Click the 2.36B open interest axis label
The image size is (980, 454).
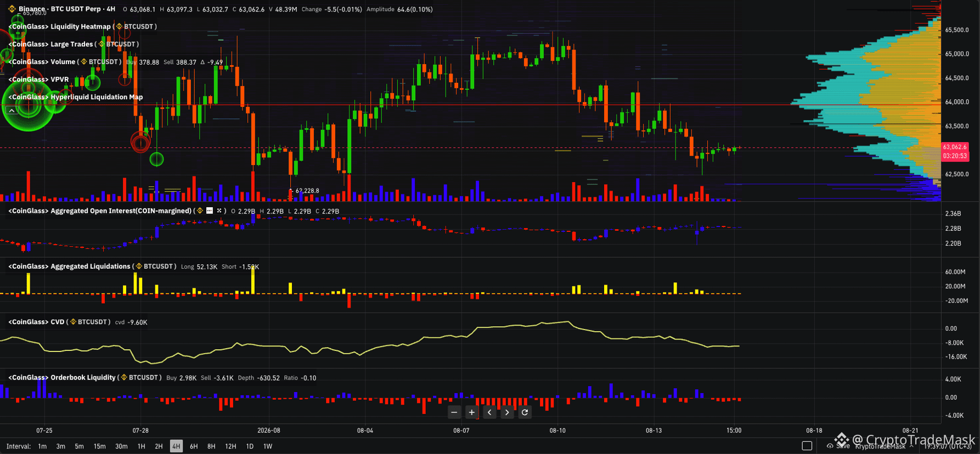(x=953, y=214)
